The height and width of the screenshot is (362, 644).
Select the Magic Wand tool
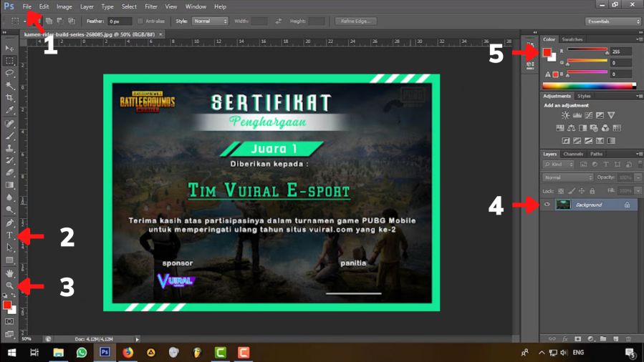pyautogui.click(x=9, y=85)
